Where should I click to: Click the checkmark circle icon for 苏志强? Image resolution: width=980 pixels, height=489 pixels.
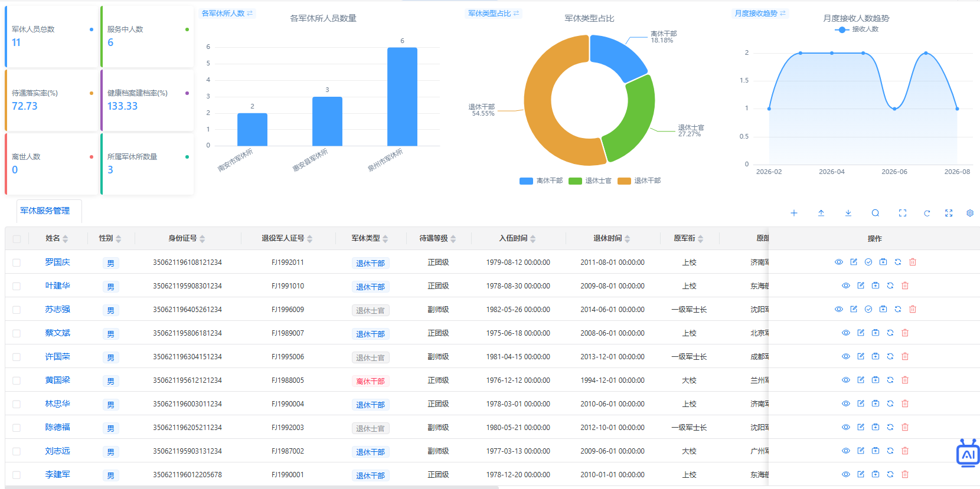point(868,309)
